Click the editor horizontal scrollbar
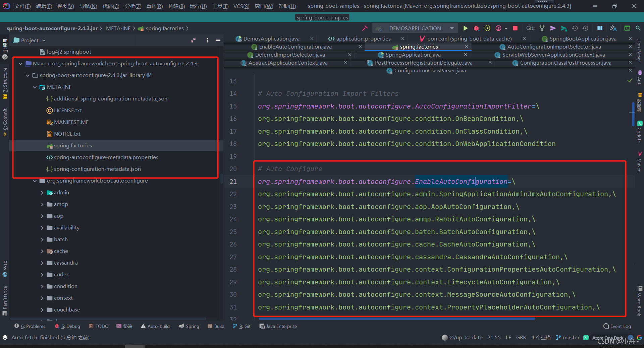The width and height of the screenshot is (644, 348). coord(397,319)
